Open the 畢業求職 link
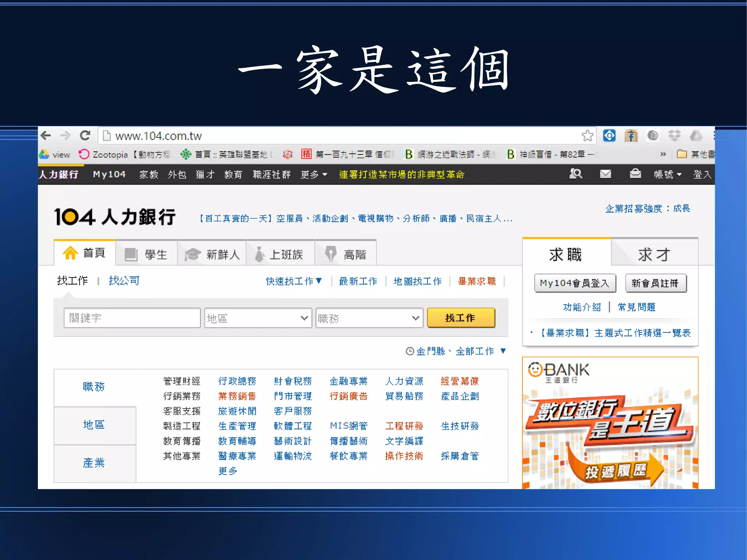Viewport: 747px width, 560px height. pyautogui.click(x=477, y=281)
